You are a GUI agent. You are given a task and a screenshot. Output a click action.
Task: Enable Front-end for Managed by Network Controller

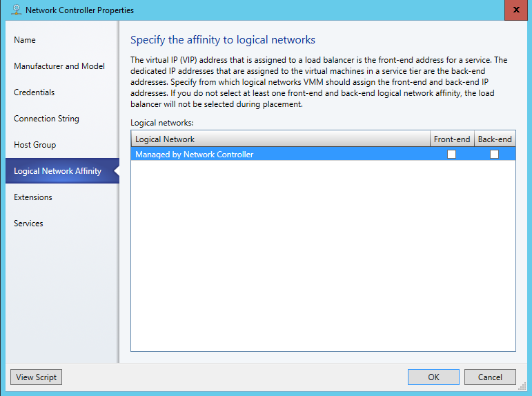click(x=451, y=155)
